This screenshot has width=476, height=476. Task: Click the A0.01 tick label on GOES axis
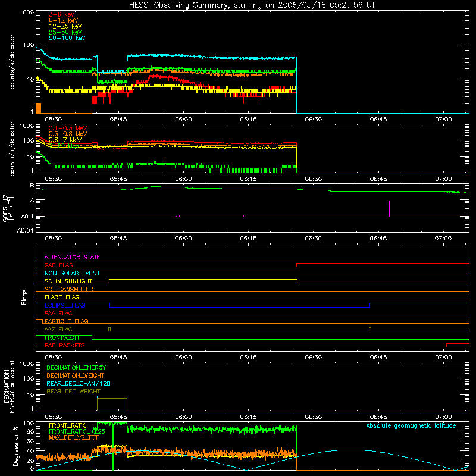25,230
